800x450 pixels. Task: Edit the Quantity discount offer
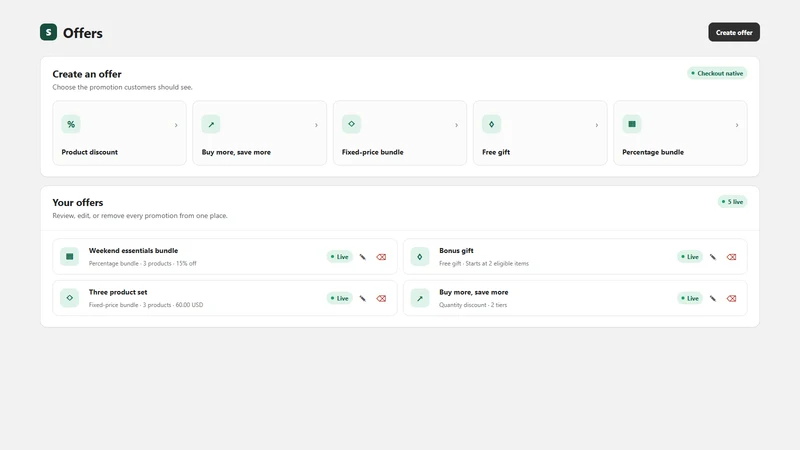[713, 298]
